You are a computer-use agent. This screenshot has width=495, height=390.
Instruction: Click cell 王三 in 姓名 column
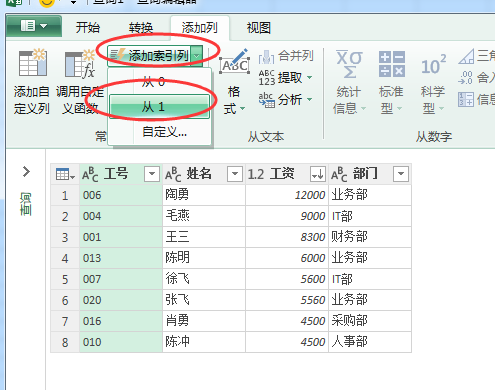[x=204, y=237]
